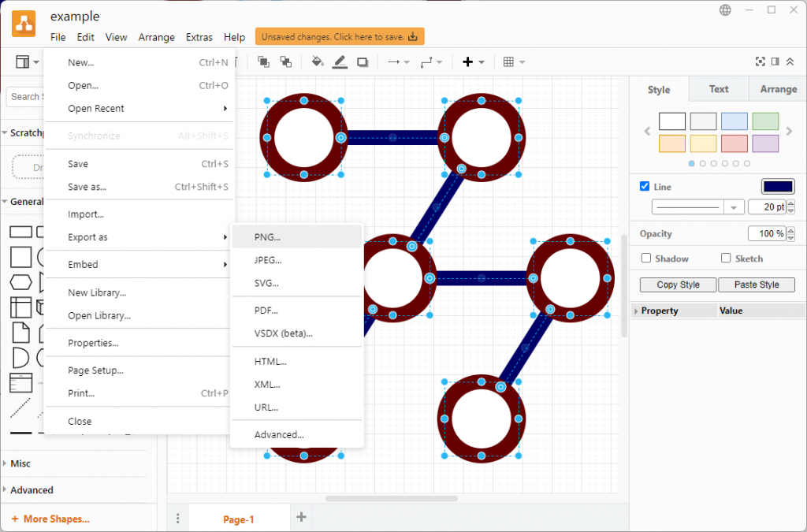Open the line color swatch

click(x=778, y=186)
